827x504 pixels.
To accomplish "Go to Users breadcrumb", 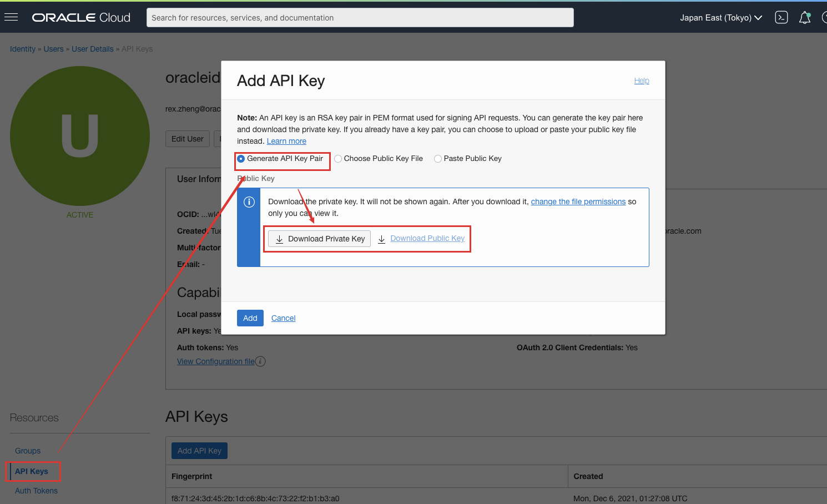I will tap(54, 49).
